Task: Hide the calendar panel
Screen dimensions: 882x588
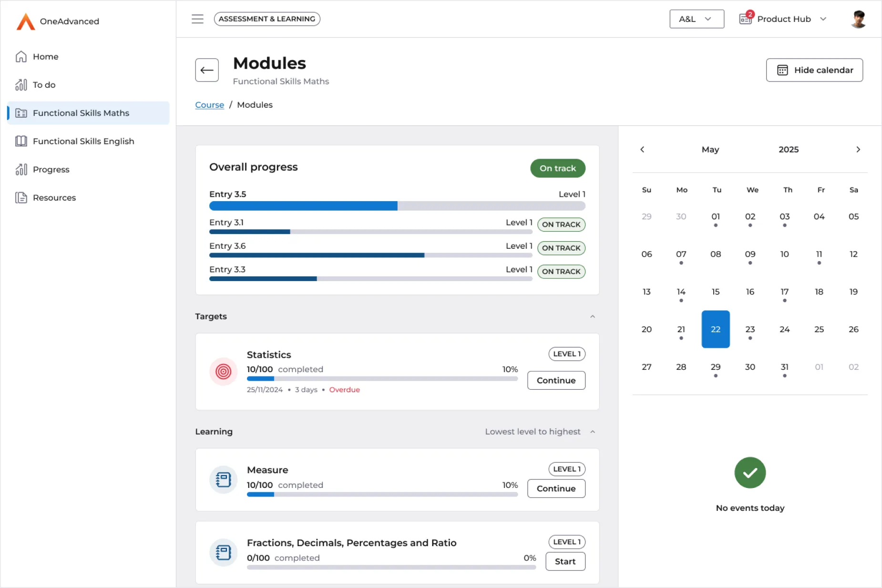Action: click(x=814, y=70)
